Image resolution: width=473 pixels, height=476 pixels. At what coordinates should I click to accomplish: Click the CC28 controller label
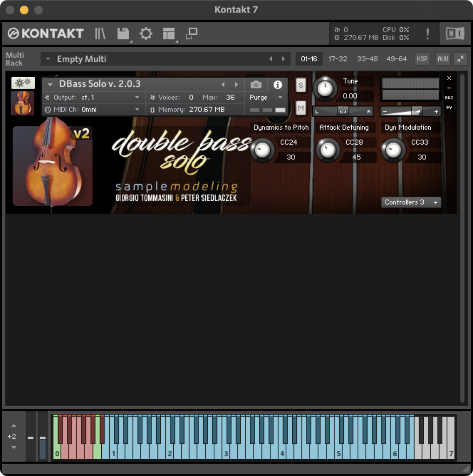(354, 142)
